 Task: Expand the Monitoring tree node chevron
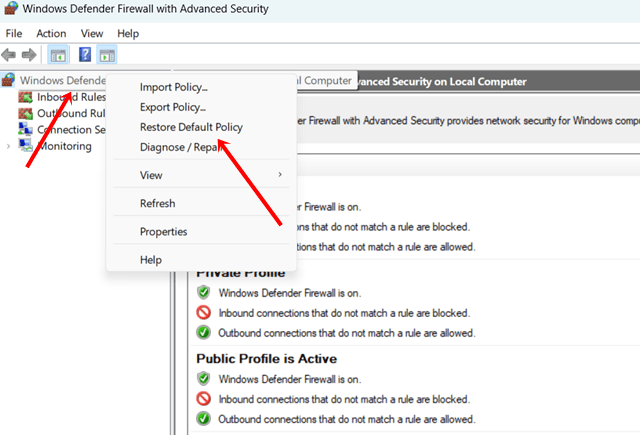(9, 146)
